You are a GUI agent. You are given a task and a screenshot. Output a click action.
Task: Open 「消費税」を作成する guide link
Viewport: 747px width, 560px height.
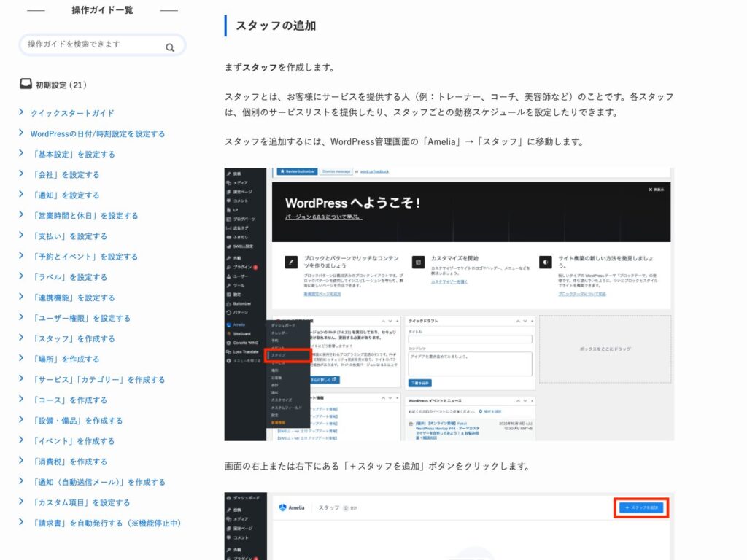click(x=69, y=461)
